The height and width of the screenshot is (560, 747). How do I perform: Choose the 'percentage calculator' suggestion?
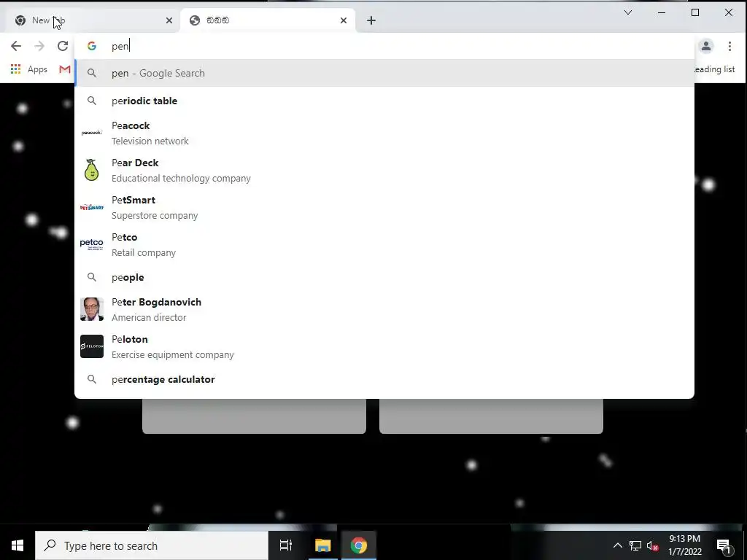point(384,379)
